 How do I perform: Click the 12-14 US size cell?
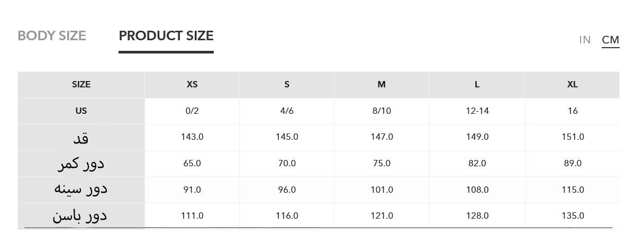[477, 111]
